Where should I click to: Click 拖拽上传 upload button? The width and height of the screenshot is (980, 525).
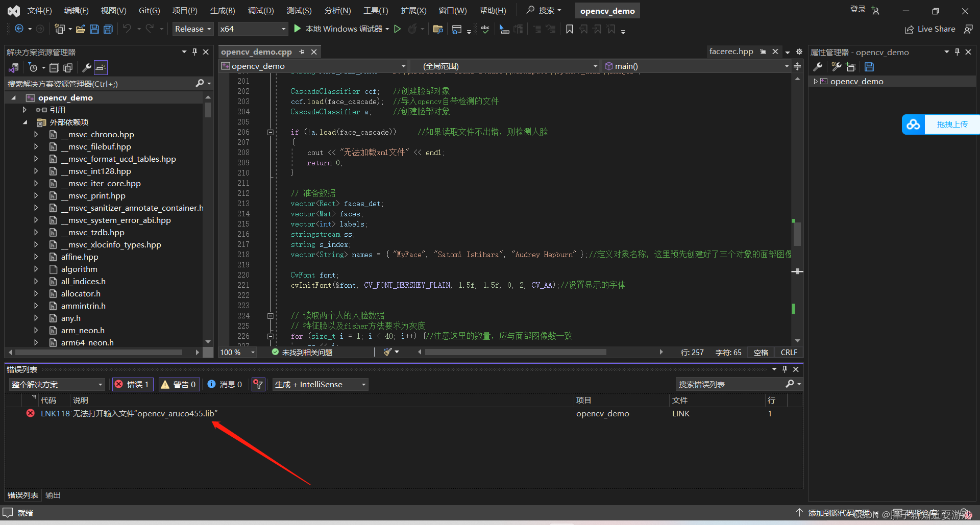click(952, 124)
